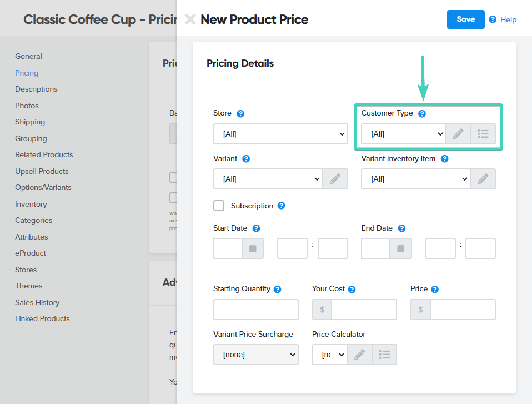This screenshot has height=404, width=532.
Task: Focus the Start Date minute field
Action: coord(333,248)
